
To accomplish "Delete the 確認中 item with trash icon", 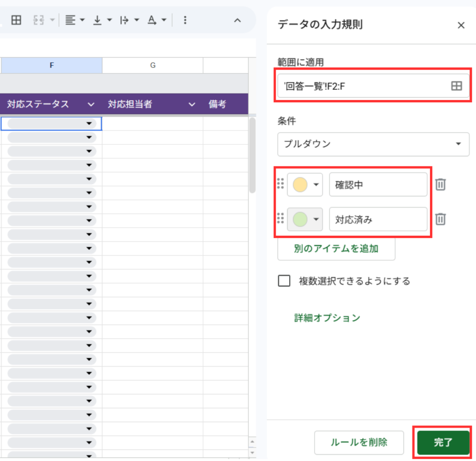I will pyautogui.click(x=440, y=184).
